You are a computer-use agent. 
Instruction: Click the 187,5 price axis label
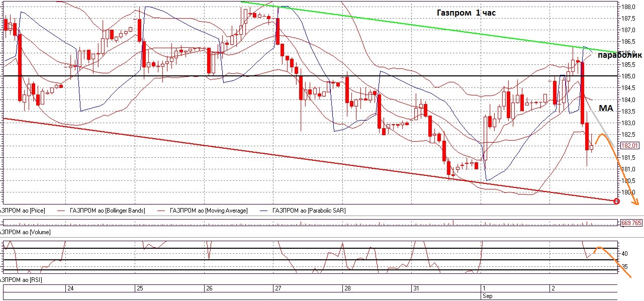tap(628, 19)
